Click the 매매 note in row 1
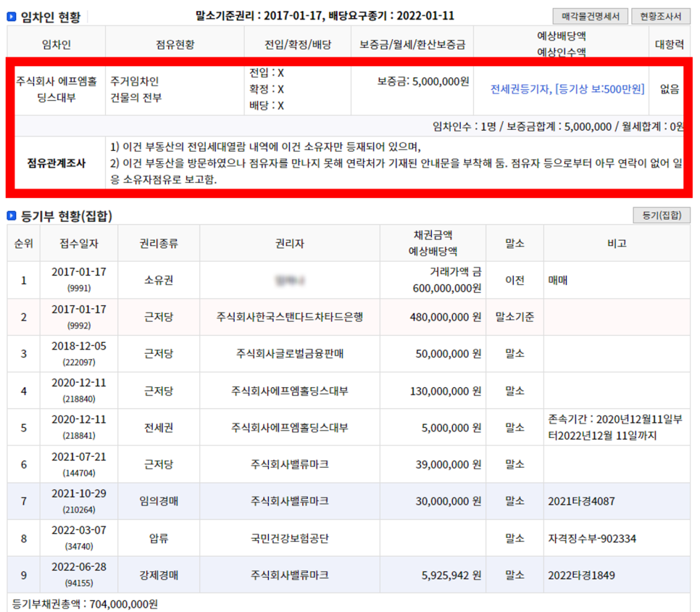The width and height of the screenshot is (700, 612). click(x=557, y=280)
